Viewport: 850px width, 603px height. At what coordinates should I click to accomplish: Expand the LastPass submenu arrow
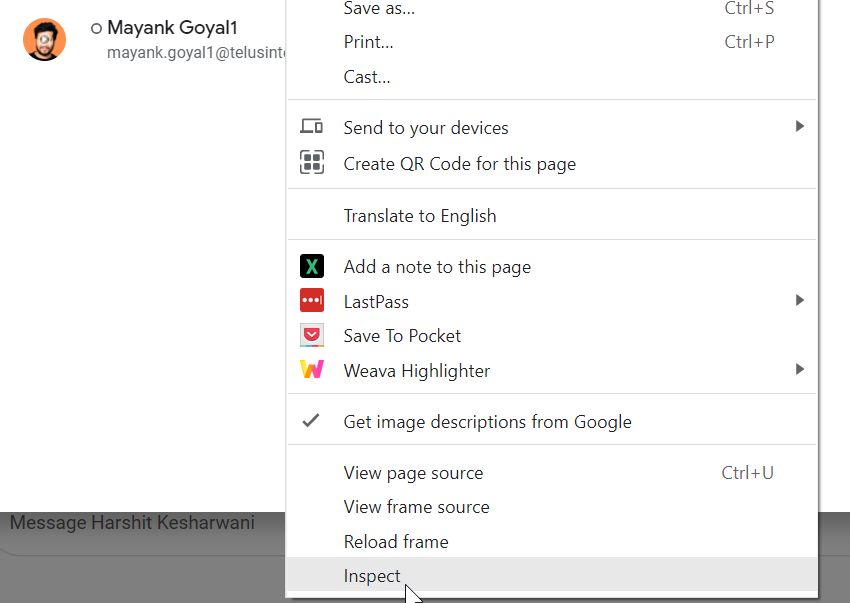[x=799, y=301]
